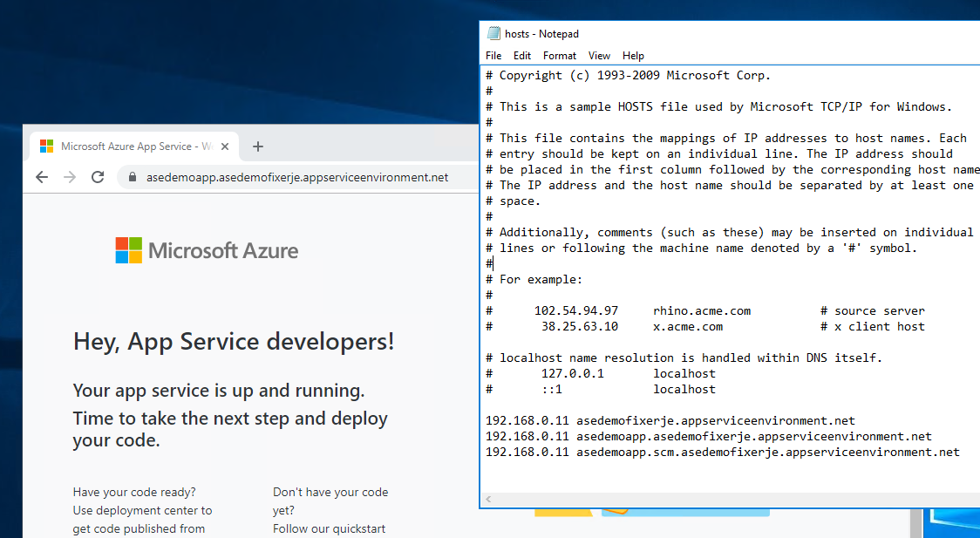
Task: Click the browser forward arrow
Action: coord(70,177)
